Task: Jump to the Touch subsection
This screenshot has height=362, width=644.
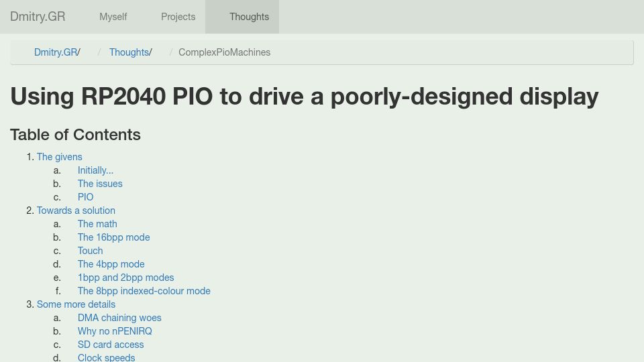Action: click(91, 251)
